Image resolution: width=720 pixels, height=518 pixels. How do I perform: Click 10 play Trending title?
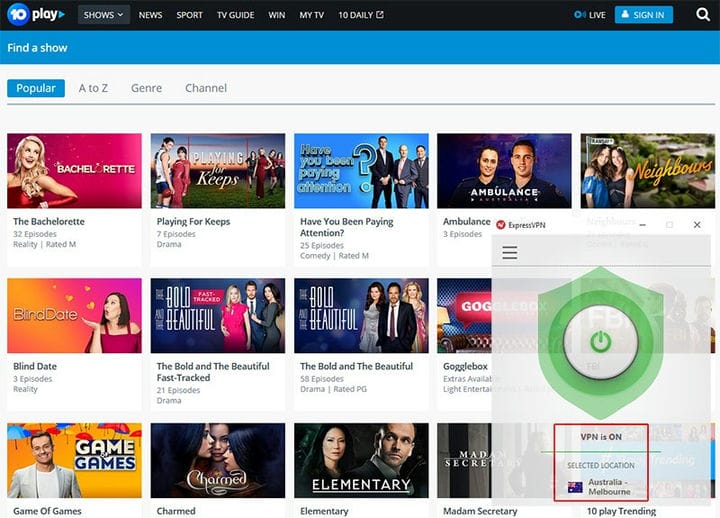[x=621, y=511]
